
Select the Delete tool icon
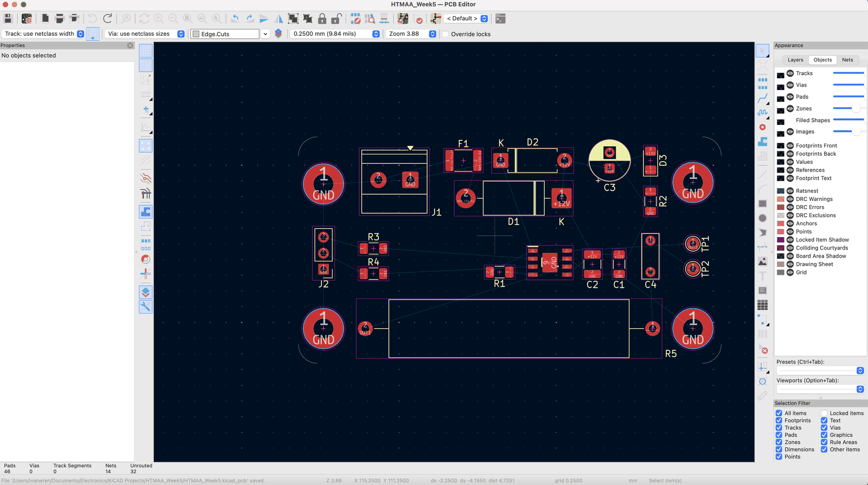pyautogui.click(x=763, y=349)
